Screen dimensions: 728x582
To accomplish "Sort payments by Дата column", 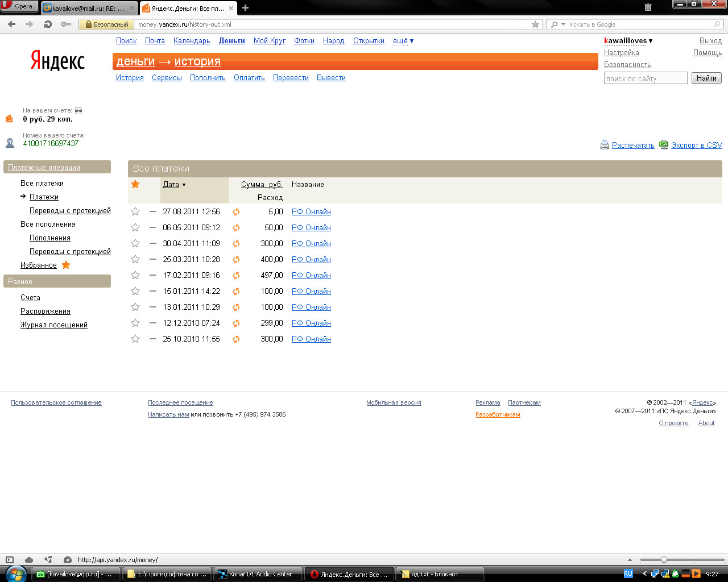I will click(171, 185).
